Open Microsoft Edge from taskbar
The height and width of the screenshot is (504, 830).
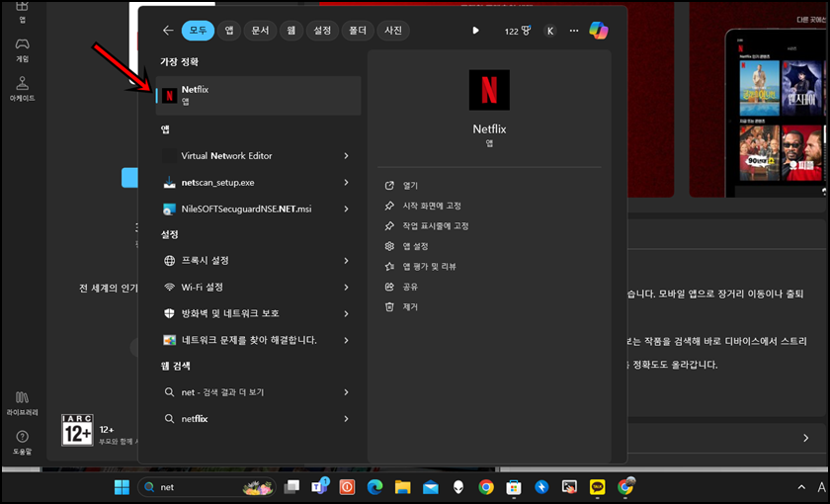[374, 487]
